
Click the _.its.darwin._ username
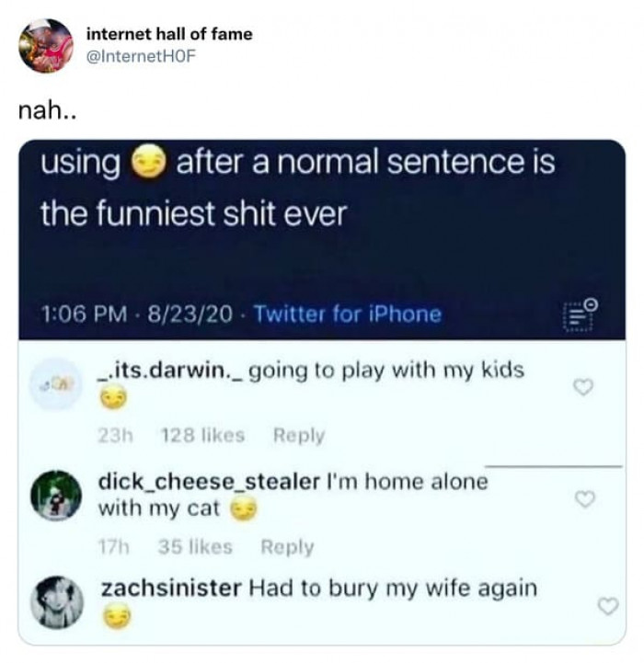pyautogui.click(x=171, y=371)
